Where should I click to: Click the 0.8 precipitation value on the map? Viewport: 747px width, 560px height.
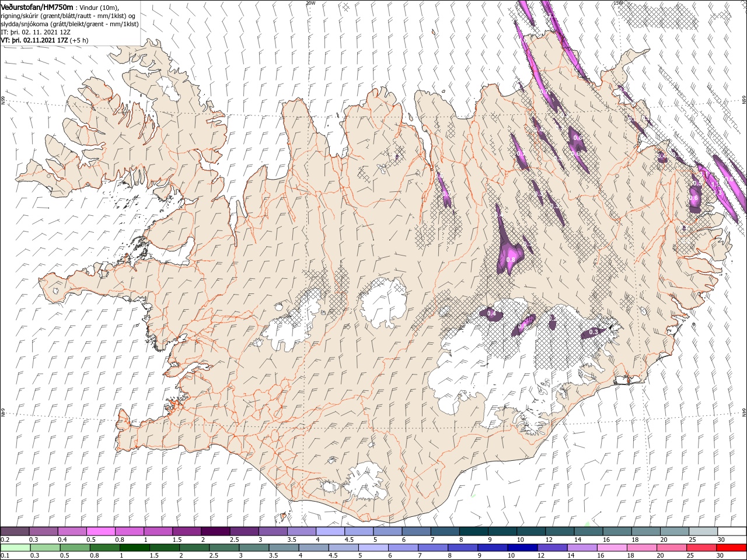pyautogui.click(x=511, y=260)
